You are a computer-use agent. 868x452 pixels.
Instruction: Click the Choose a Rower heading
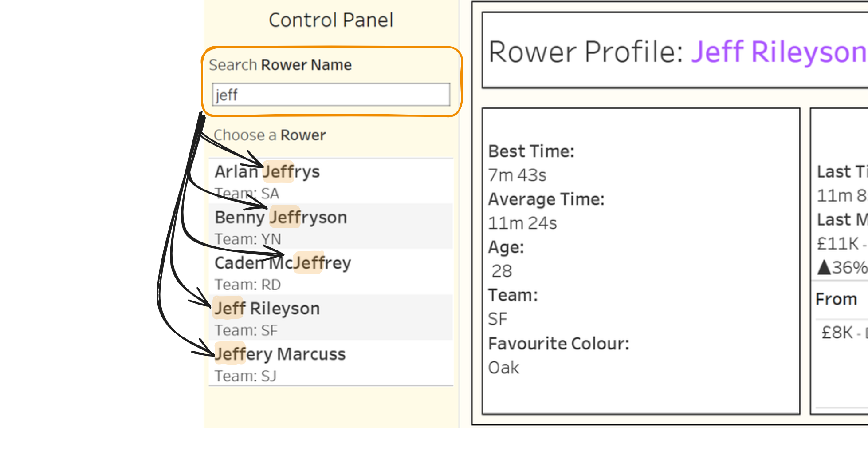pyautogui.click(x=269, y=135)
